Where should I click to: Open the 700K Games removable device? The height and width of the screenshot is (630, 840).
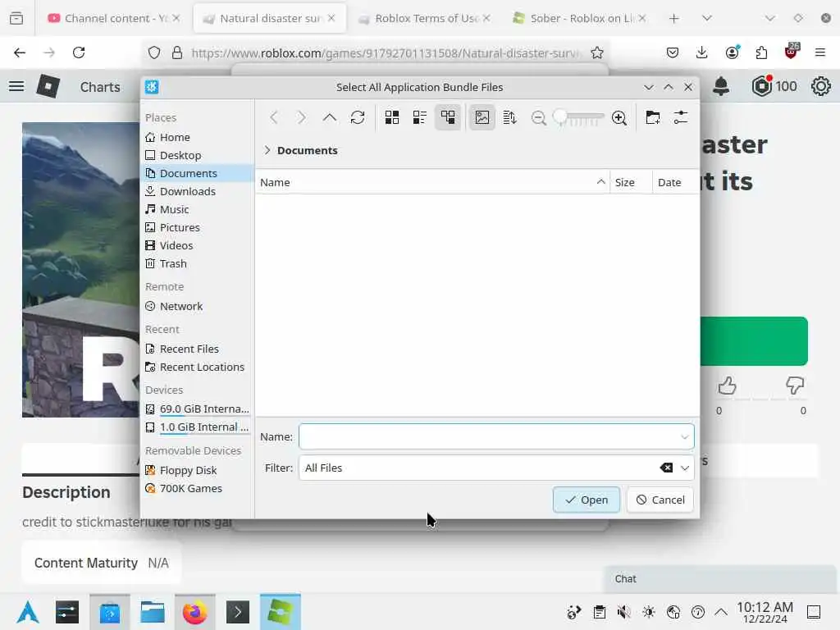pyautogui.click(x=197, y=489)
